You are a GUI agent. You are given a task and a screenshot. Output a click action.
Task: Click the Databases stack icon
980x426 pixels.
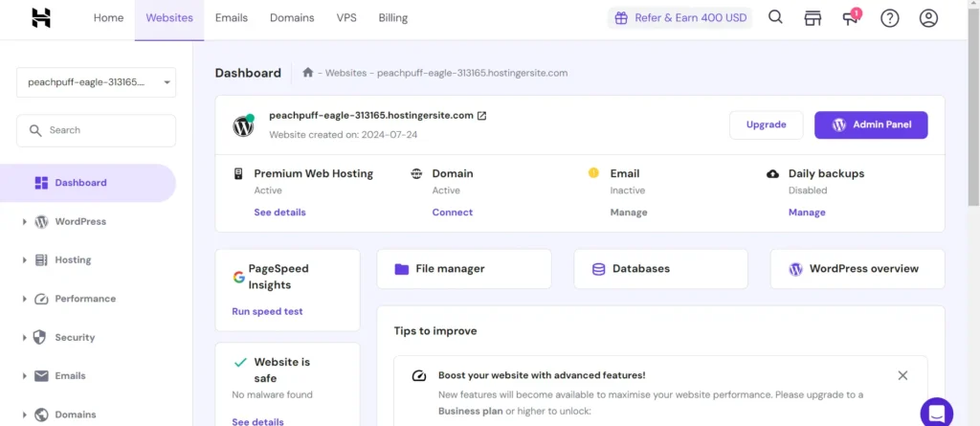coord(598,269)
